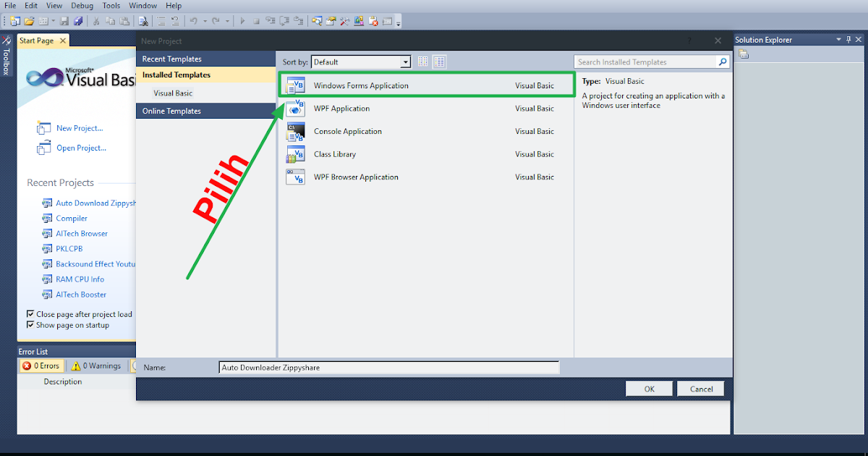
Task: Open the Debug menu
Action: 82,5
